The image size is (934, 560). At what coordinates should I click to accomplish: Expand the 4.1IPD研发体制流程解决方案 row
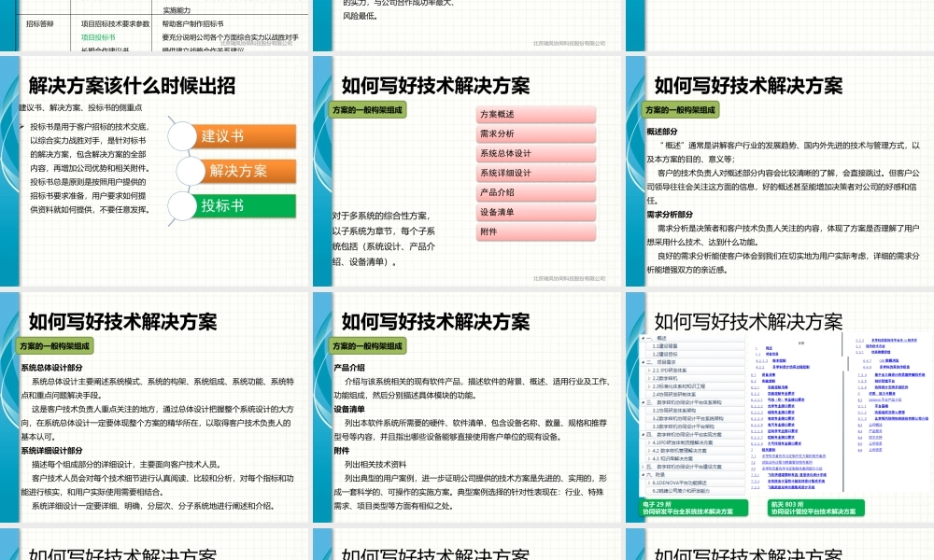point(649,442)
